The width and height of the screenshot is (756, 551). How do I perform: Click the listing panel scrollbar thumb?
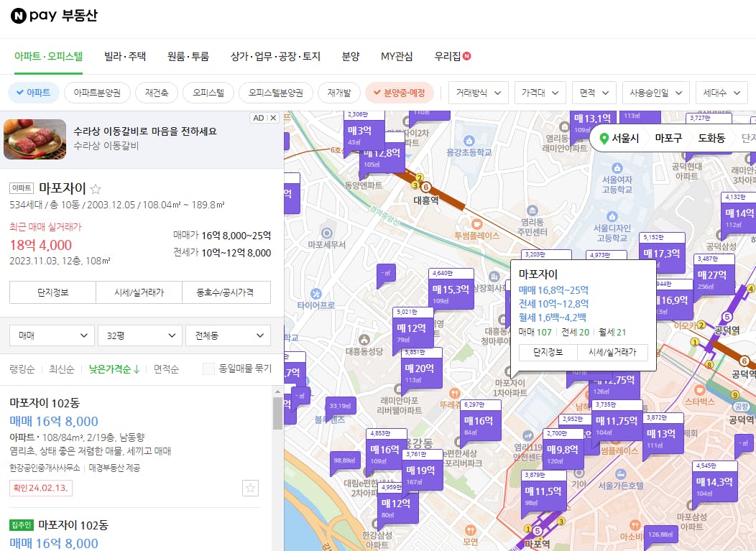(x=277, y=413)
